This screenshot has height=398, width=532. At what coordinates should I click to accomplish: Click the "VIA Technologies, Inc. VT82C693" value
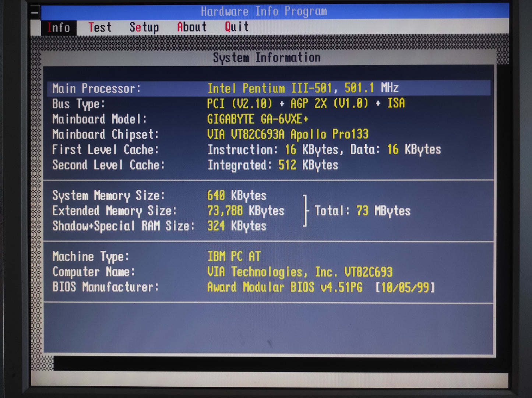[300, 272]
